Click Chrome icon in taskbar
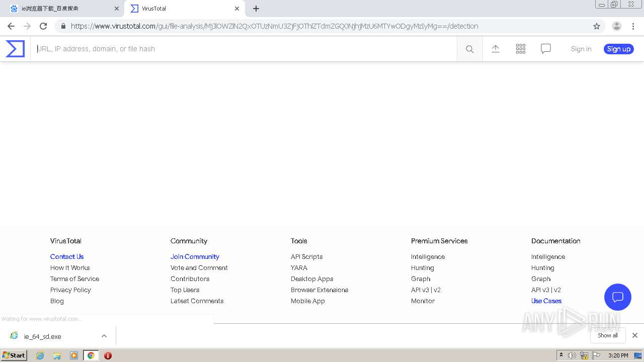The width and height of the screenshot is (644, 362). tap(91, 355)
